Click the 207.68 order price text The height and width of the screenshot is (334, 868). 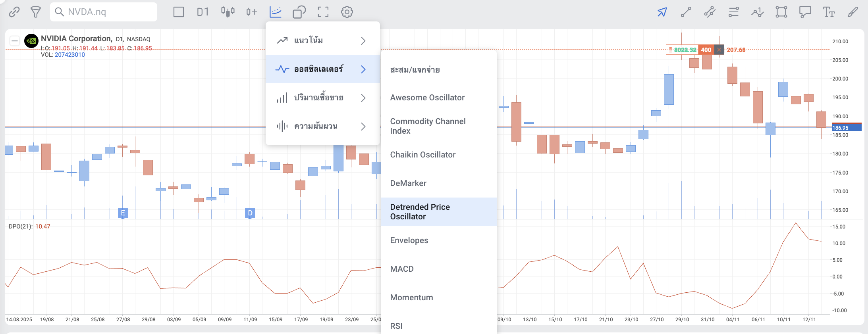[x=736, y=50]
